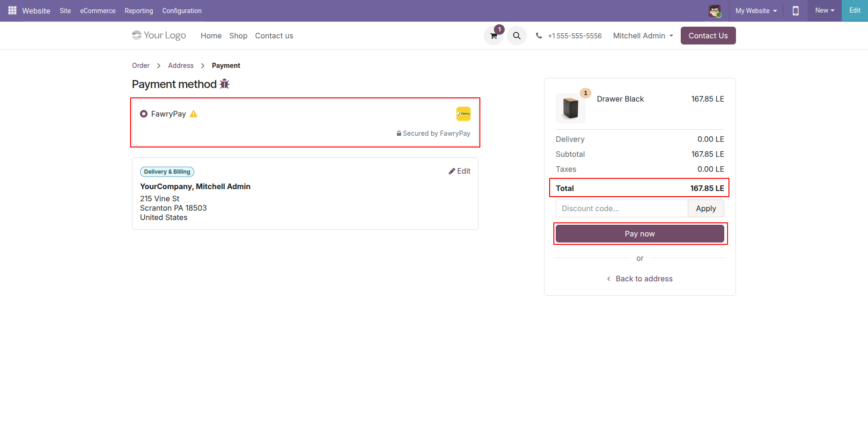This screenshot has width=868, height=434.
Task: Open the Mitchell Admin avatar in top bar
Action: (714, 10)
